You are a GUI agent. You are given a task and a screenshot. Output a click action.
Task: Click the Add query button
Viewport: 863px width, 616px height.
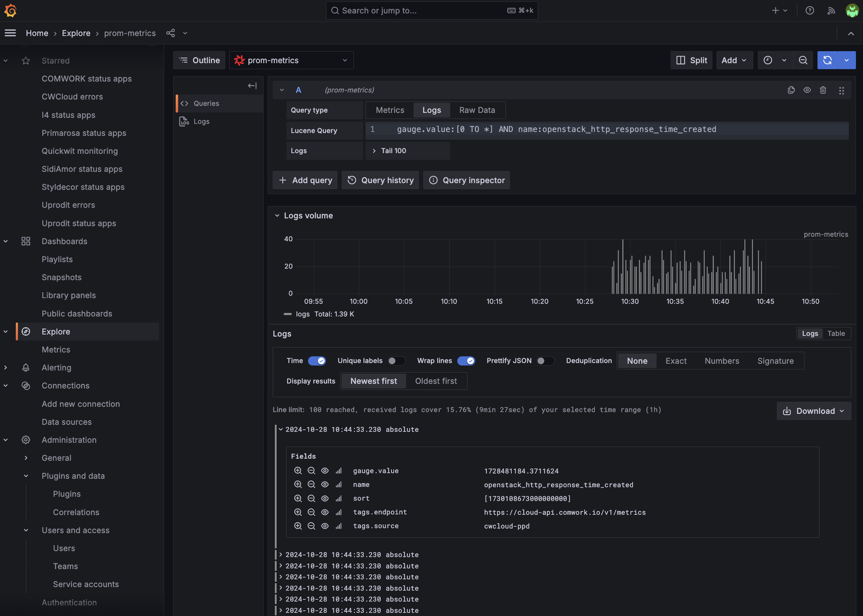[305, 180]
